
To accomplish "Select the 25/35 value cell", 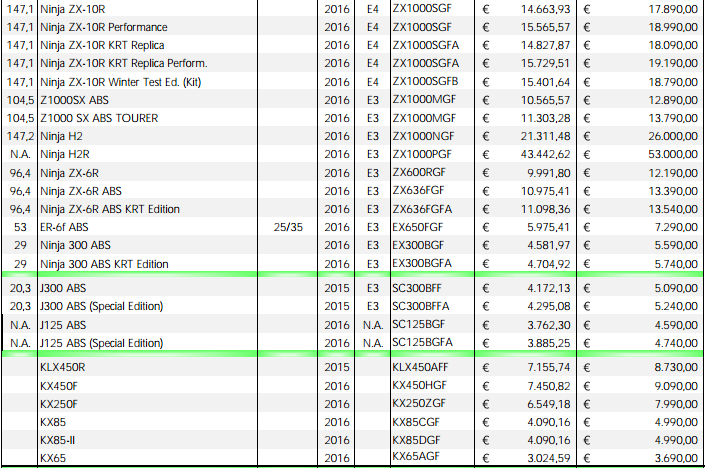I will 288,227.
